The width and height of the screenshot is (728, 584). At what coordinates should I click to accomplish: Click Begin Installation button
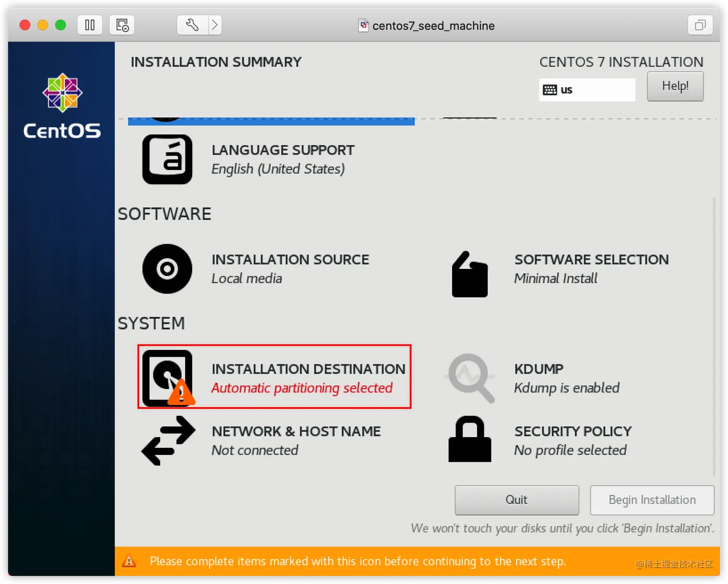(x=652, y=500)
